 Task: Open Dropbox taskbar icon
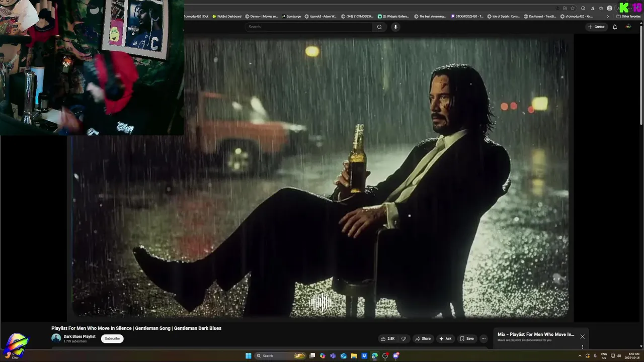(364, 355)
